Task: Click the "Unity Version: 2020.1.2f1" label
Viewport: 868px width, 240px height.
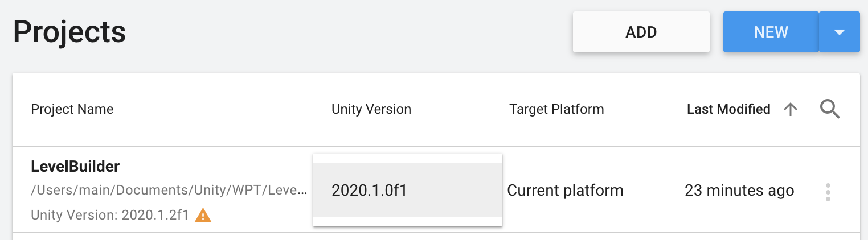Action: pos(109,216)
